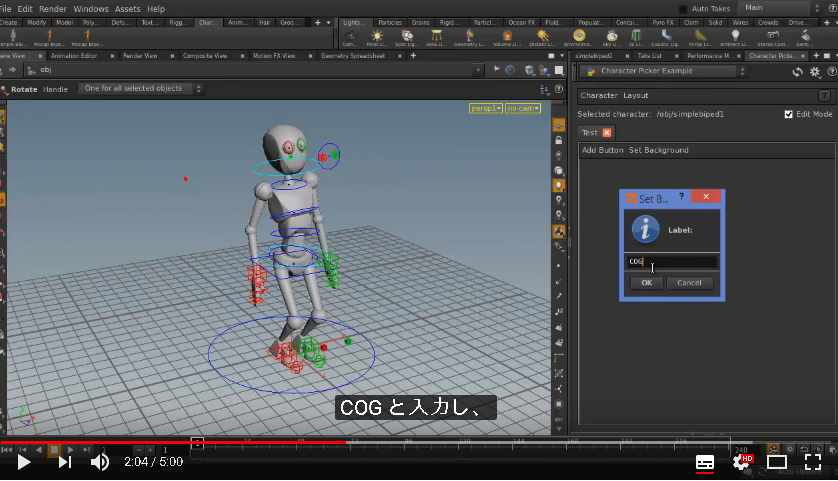Click the reload icon in Character Picker
Screen dimensions: 838x481
(797, 72)
